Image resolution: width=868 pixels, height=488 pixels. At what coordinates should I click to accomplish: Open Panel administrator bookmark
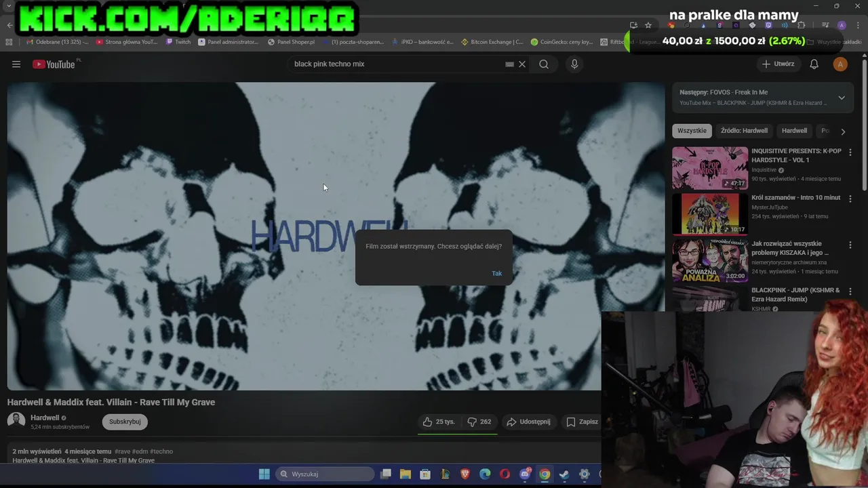pyautogui.click(x=229, y=42)
